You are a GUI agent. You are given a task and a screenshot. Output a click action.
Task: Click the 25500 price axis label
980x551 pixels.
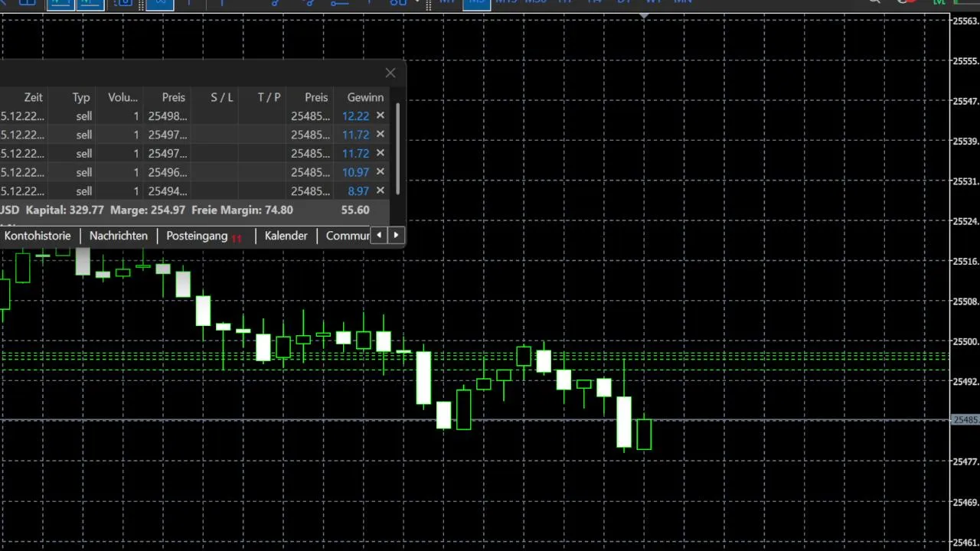(965, 341)
